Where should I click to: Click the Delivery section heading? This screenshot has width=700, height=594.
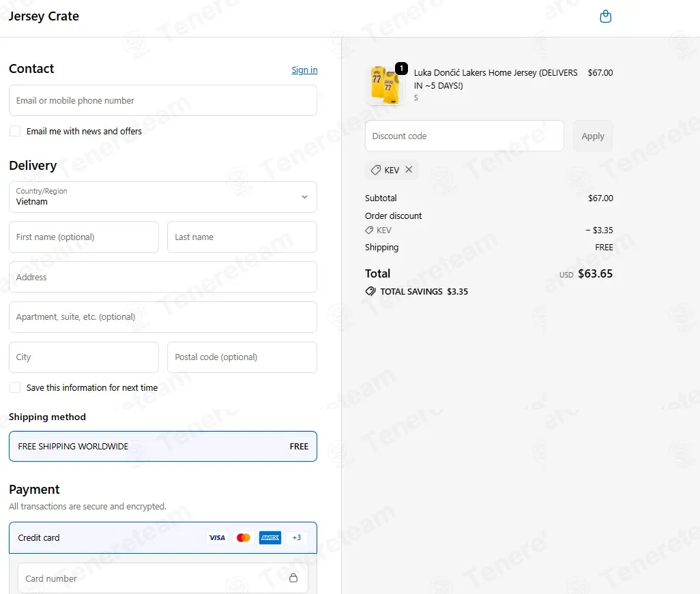[33, 166]
